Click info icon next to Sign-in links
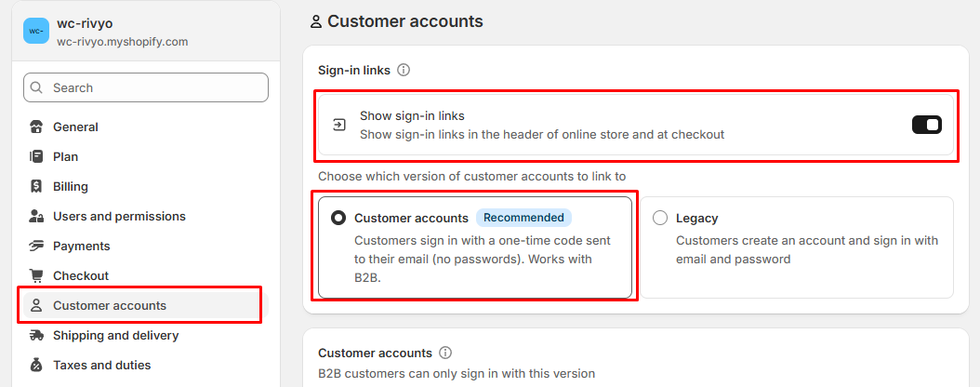The image size is (980, 387). [404, 70]
